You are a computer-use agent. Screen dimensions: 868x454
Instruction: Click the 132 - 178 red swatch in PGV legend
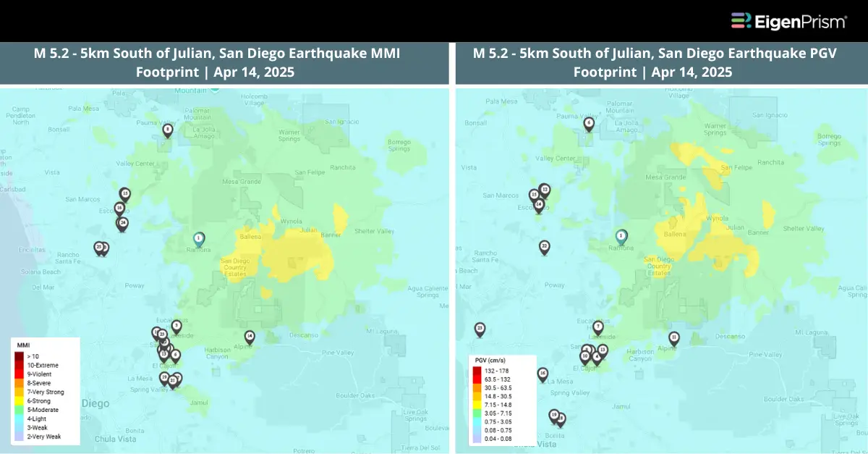(477, 371)
